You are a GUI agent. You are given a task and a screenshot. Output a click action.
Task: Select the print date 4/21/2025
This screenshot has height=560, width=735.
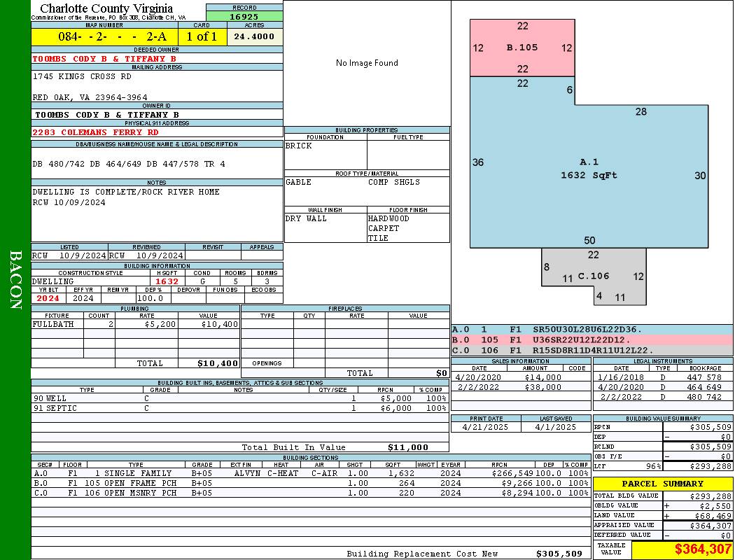(485, 428)
